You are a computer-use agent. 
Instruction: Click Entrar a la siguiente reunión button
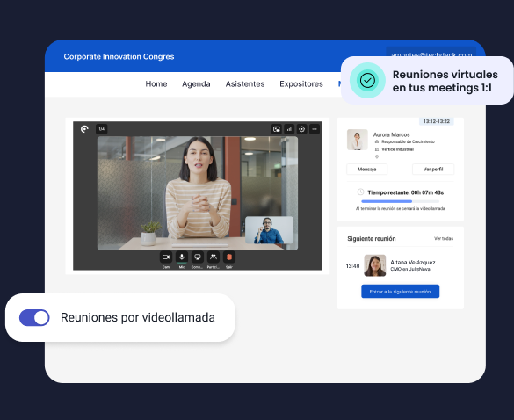(x=401, y=292)
